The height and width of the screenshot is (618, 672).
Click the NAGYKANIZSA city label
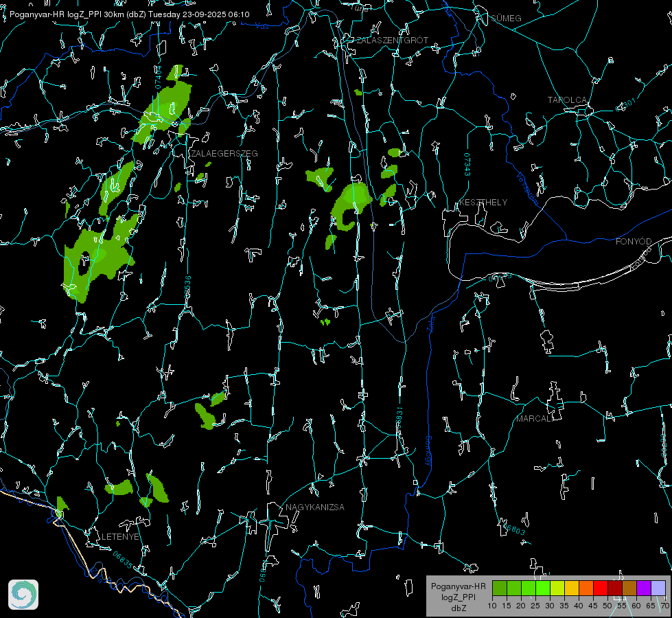[315, 507]
